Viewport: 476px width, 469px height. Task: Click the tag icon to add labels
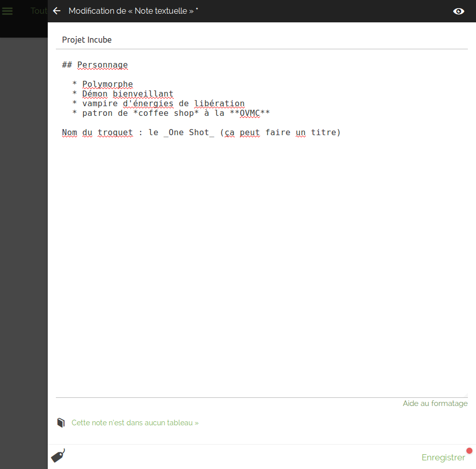(x=58, y=456)
